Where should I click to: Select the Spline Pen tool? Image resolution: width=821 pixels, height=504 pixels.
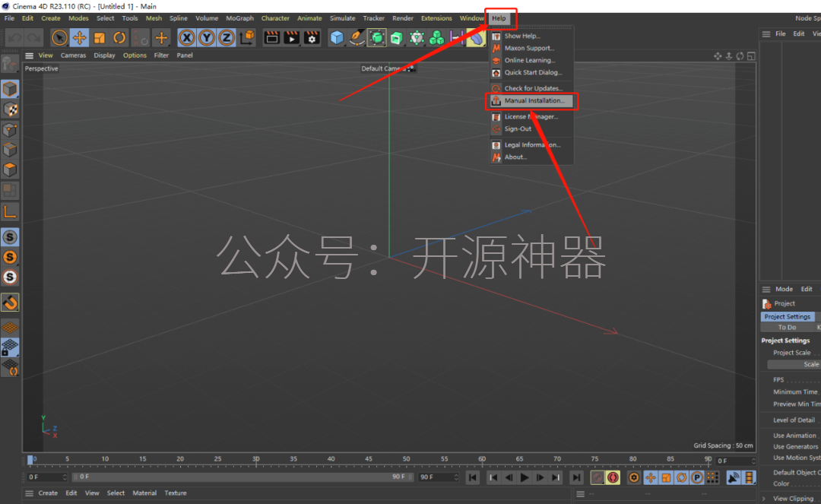pos(357,38)
